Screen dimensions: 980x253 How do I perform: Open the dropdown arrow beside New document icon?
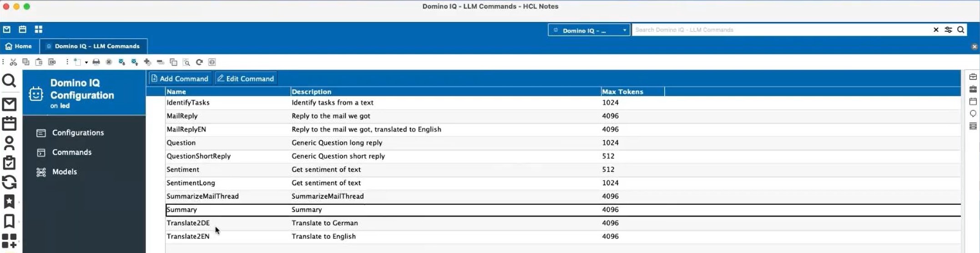click(86, 62)
